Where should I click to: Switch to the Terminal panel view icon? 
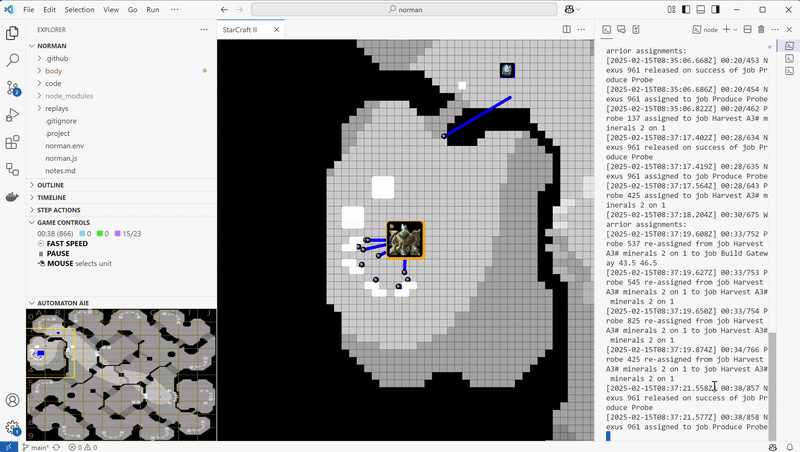tap(607, 30)
